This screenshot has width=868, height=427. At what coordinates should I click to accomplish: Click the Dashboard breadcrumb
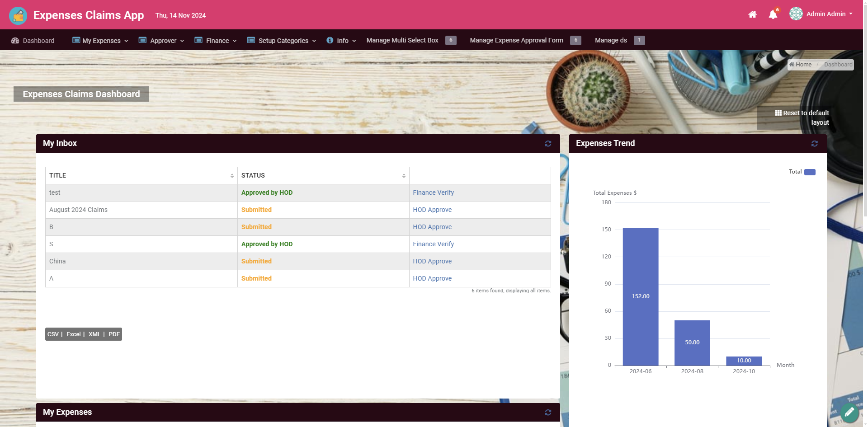click(838, 65)
